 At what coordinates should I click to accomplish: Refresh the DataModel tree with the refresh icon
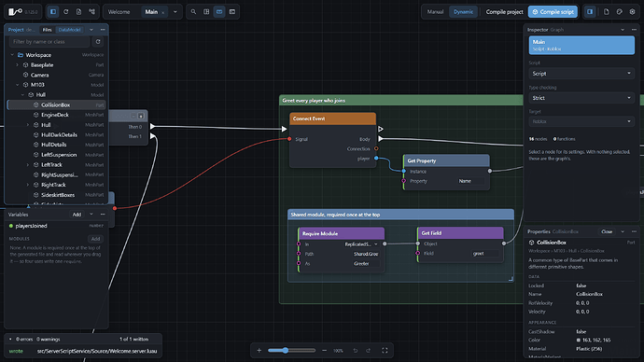tap(98, 41)
